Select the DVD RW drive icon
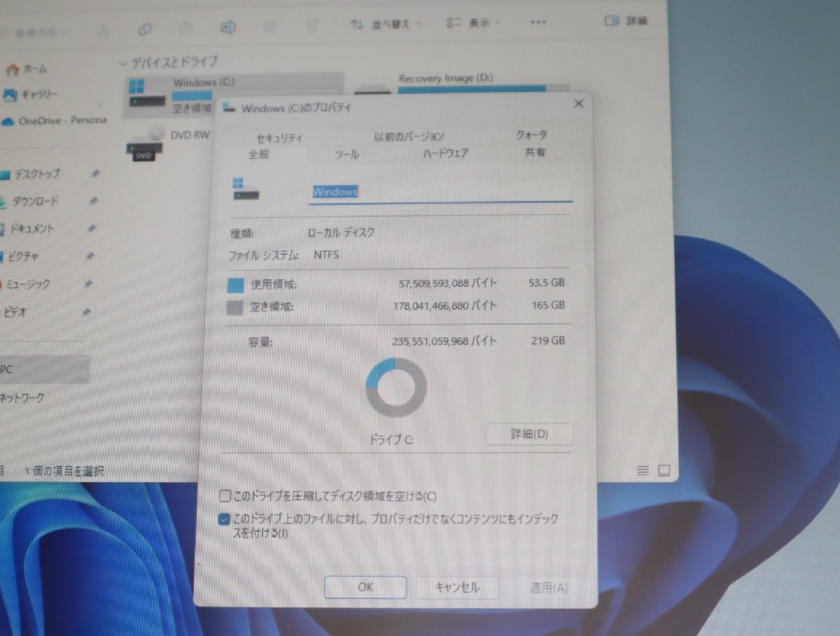This screenshot has height=636, width=840. [146, 143]
